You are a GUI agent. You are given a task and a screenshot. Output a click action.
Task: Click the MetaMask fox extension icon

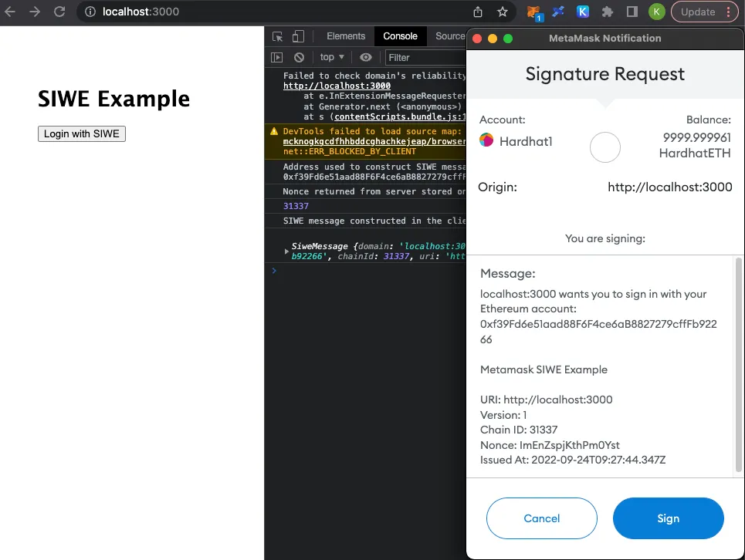[x=534, y=12]
